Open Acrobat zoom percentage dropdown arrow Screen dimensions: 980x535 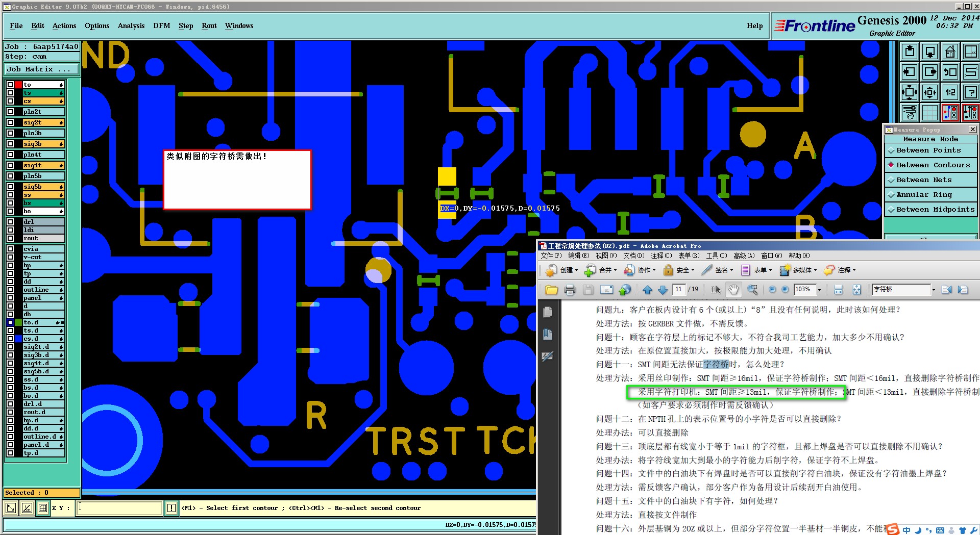(820, 290)
